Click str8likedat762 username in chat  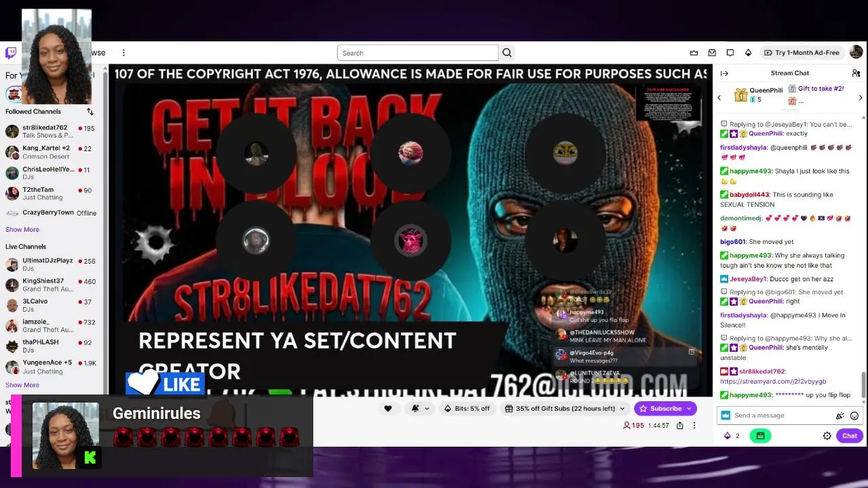pos(762,371)
